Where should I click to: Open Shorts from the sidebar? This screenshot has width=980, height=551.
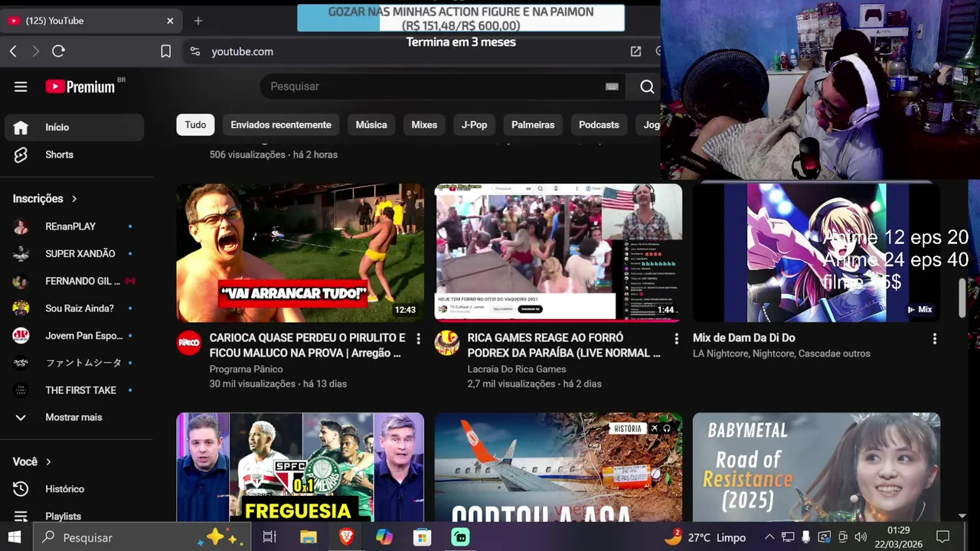[73, 155]
